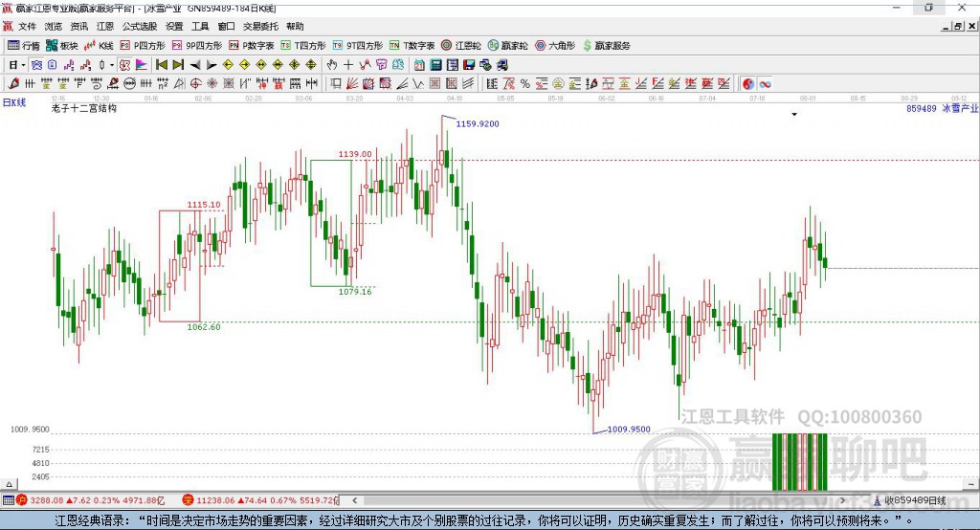Screen dimensions: 980x530
Task: Click the 859489 冰雪产业 stock label
Action: pos(942,108)
